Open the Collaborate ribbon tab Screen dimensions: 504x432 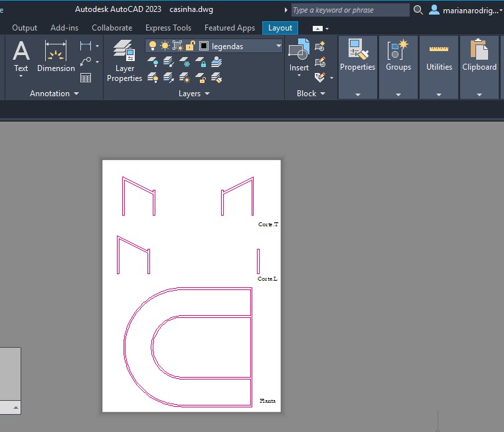click(112, 28)
